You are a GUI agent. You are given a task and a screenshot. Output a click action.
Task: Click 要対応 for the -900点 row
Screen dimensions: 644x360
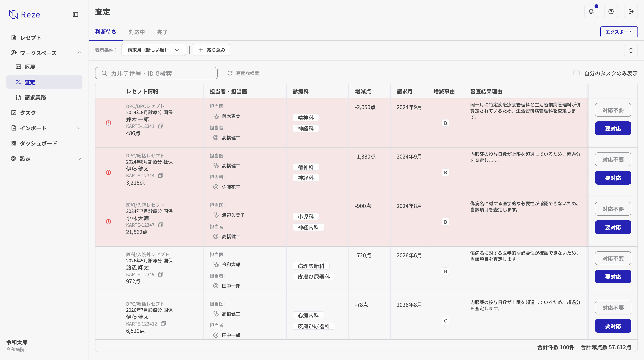click(x=613, y=227)
